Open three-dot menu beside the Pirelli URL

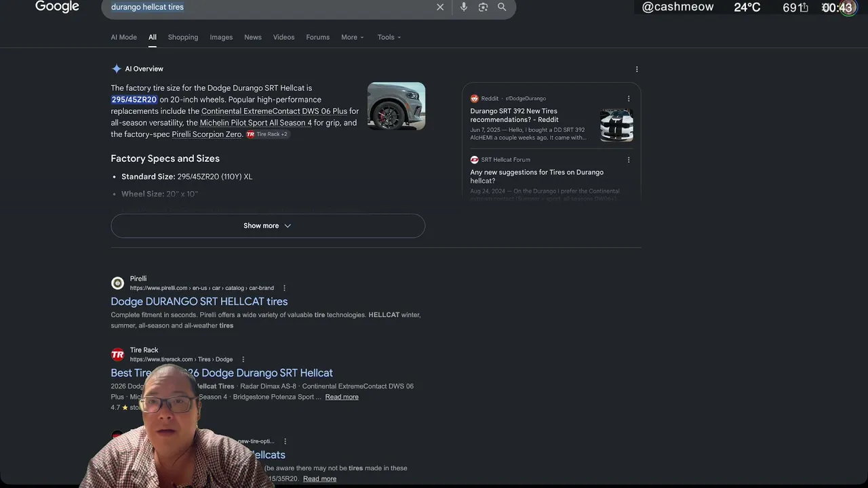click(284, 288)
